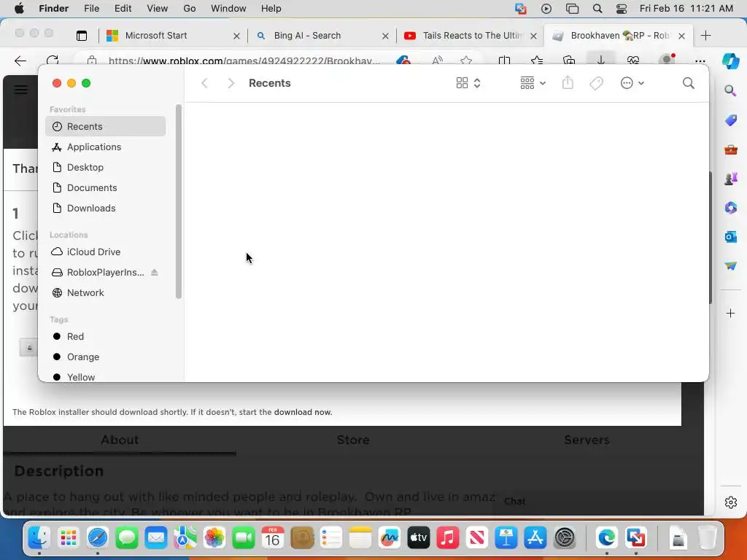Click the 'download now' link on Roblox page
The image size is (747, 560).
pos(303,412)
